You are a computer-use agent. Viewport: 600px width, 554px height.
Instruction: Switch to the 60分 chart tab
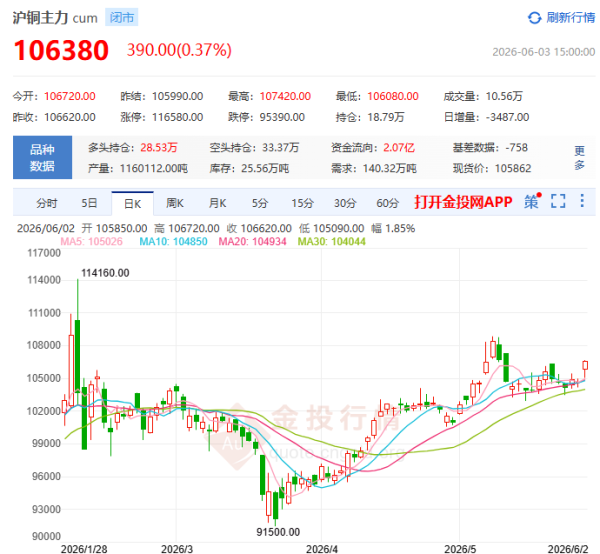pyautogui.click(x=387, y=203)
